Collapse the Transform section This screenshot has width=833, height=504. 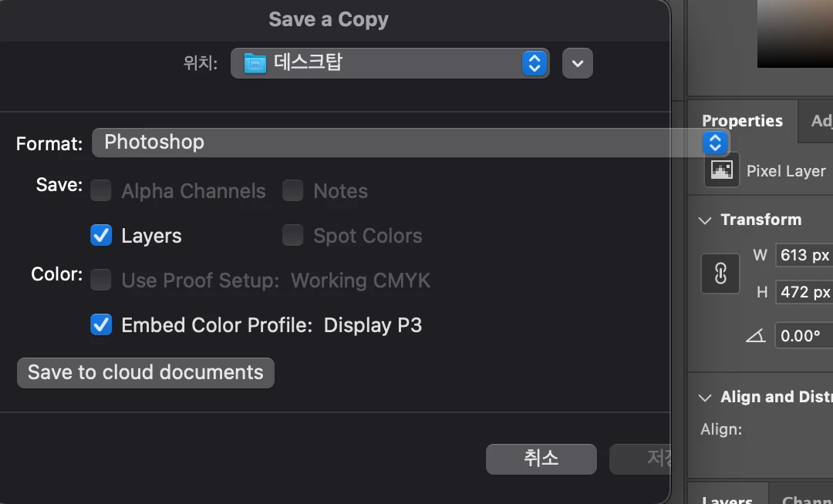[x=705, y=220]
